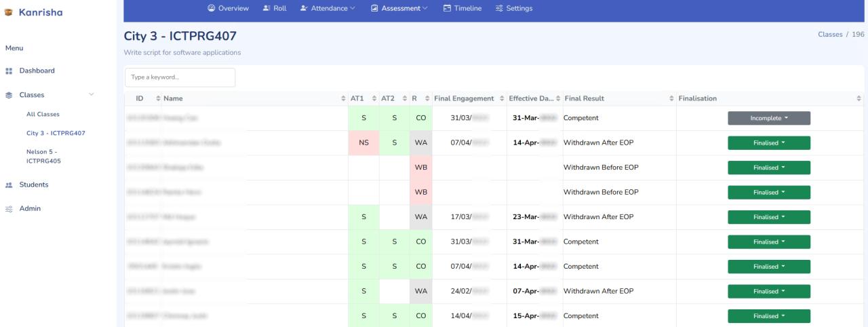Click the Kanrisha logo icon
The height and width of the screenshot is (327, 868).
(x=9, y=12)
